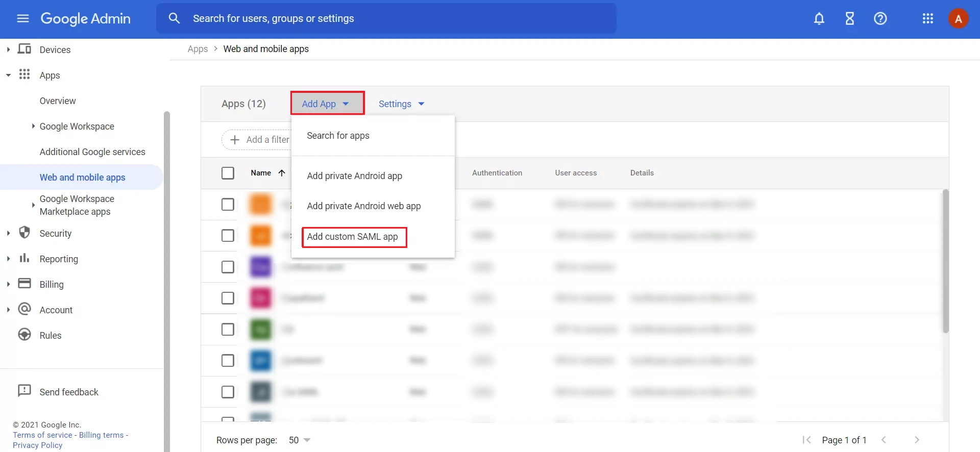Check the pink app row checkbox
980x452 pixels.
pos(228,298)
